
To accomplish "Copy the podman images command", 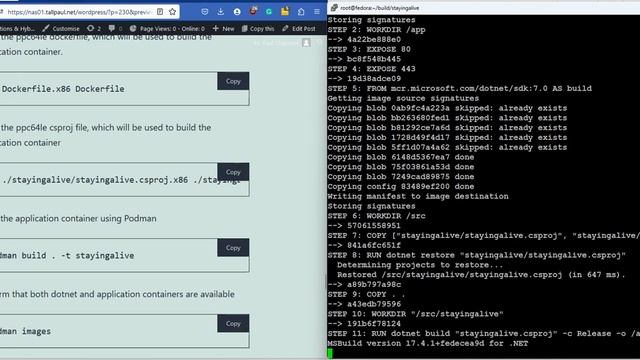I will pyautogui.click(x=233, y=323).
